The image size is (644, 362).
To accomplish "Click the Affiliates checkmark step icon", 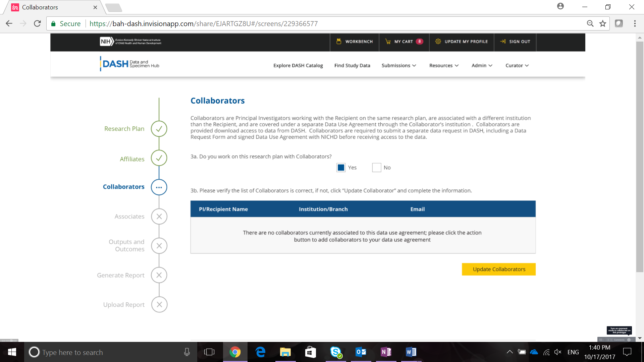I will point(159,158).
